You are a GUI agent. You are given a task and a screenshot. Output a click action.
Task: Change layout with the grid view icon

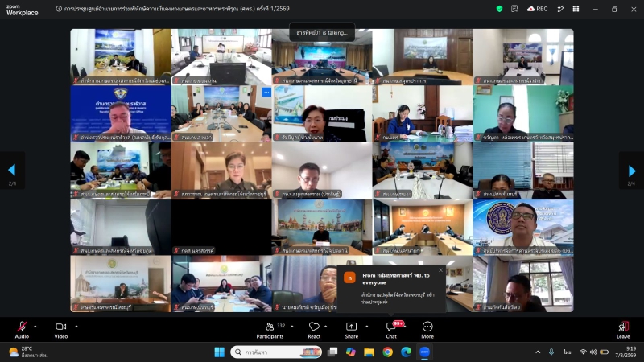tap(576, 9)
